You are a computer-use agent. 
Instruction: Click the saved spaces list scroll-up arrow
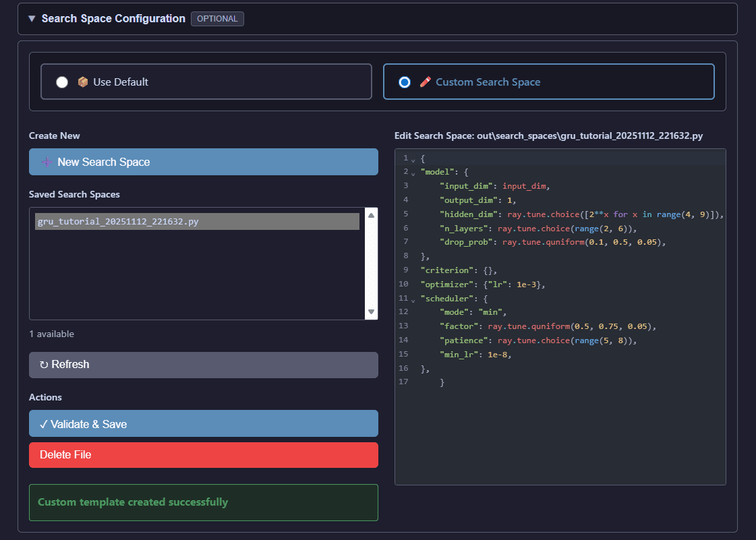[371, 216]
